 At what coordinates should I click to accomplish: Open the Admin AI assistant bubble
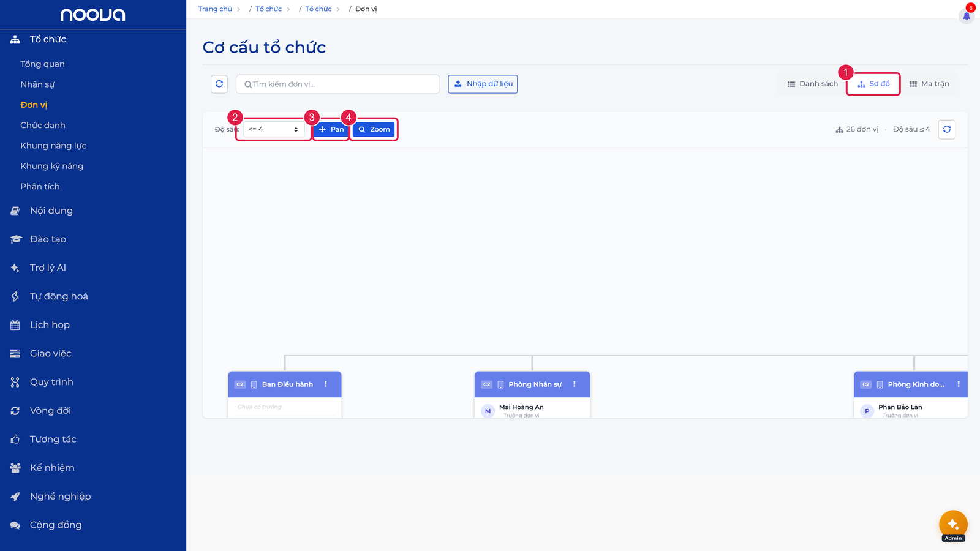click(953, 525)
